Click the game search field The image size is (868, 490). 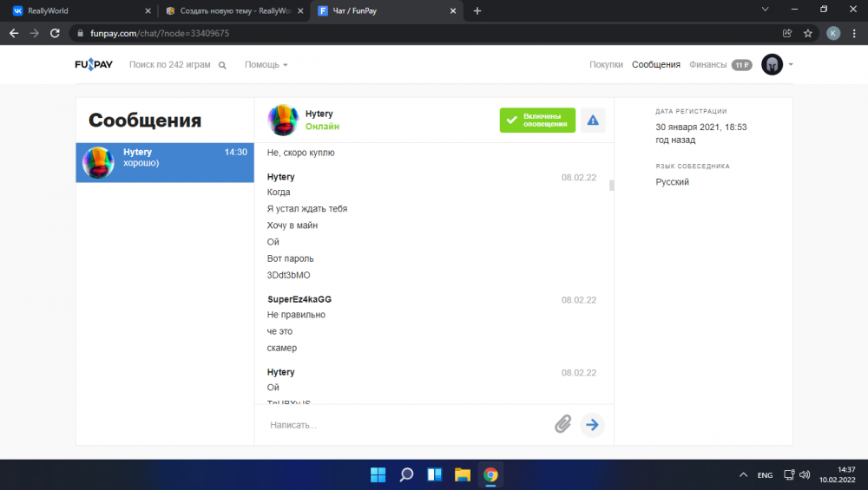click(170, 65)
